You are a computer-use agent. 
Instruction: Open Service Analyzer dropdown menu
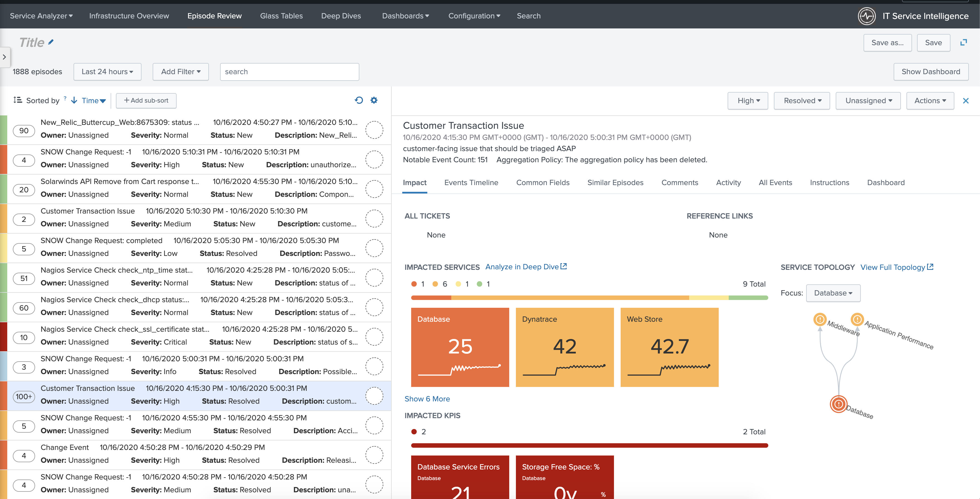[41, 16]
